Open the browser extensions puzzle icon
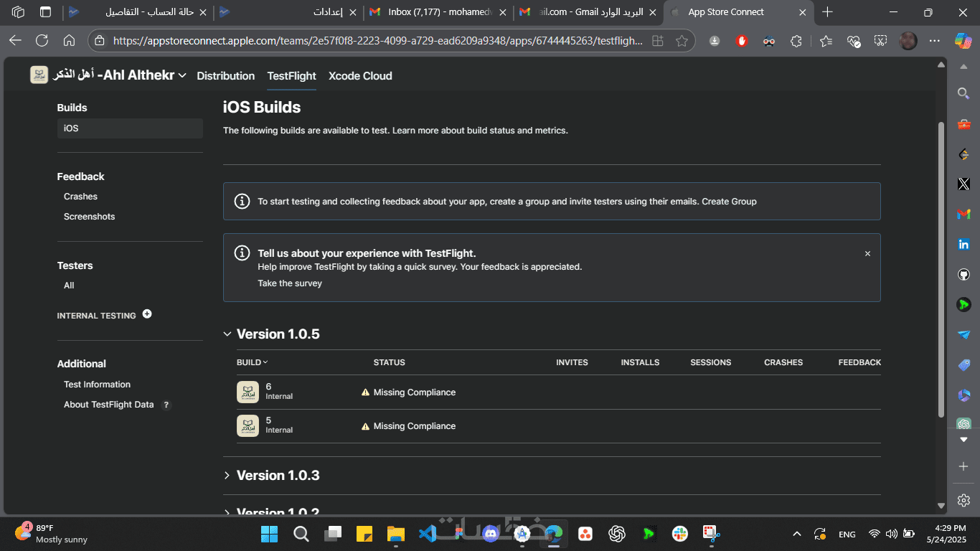This screenshot has height=551, width=980. tap(796, 41)
